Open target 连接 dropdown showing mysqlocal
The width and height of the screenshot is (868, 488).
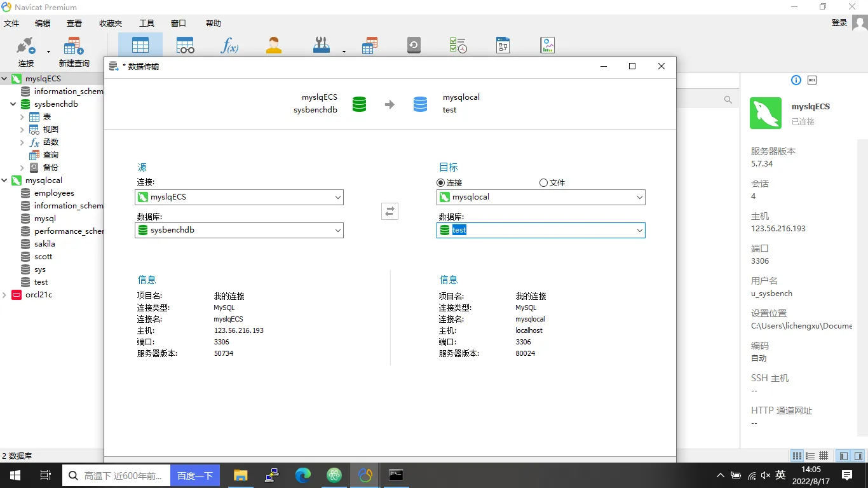(x=541, y=197)
